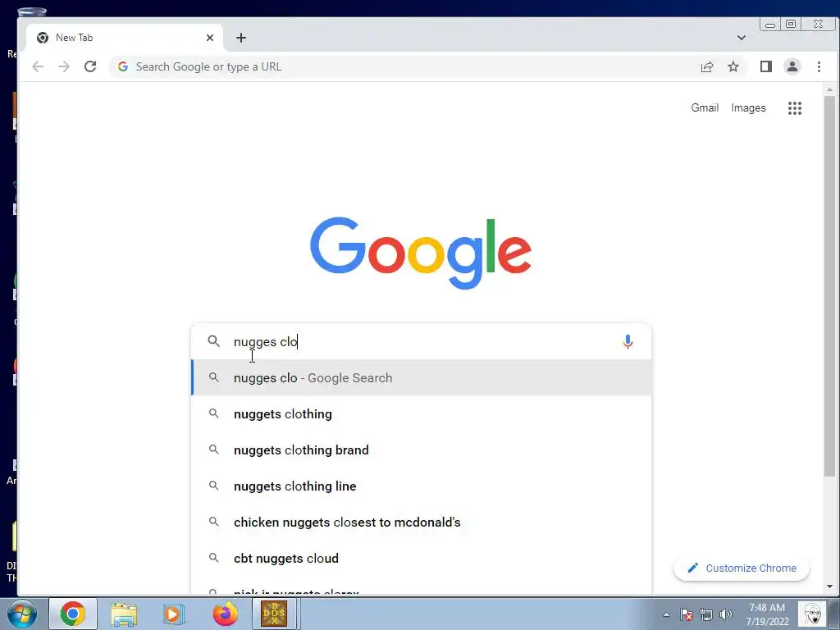Focus the address bar URL field
This screenshot has width=840, height=630.
(407, 66)
